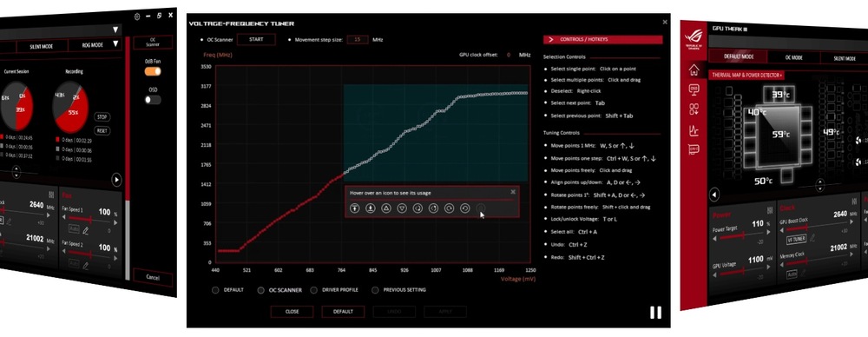Click the round left arrow below thermal map
This screenshot has width=868, height=337.
pyautogui.click(x=714, y=195)
